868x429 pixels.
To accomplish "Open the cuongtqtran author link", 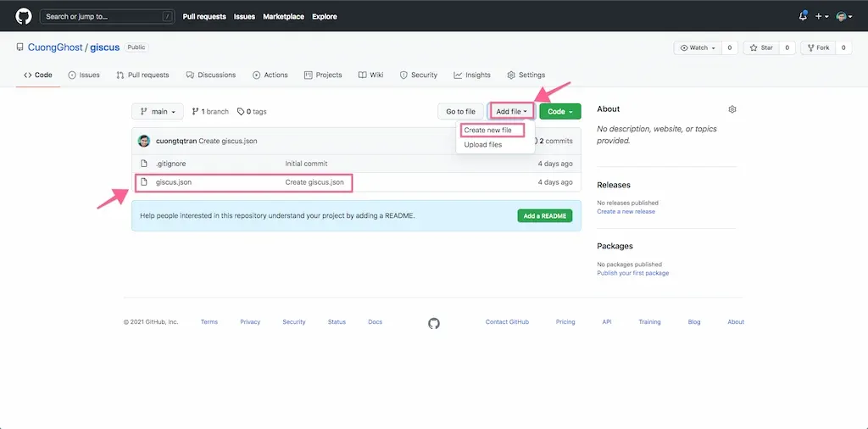I will tap(176, 141).
